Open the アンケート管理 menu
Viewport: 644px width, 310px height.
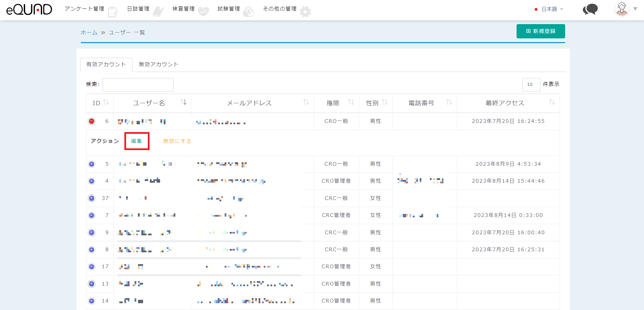(x=85, y=9)
